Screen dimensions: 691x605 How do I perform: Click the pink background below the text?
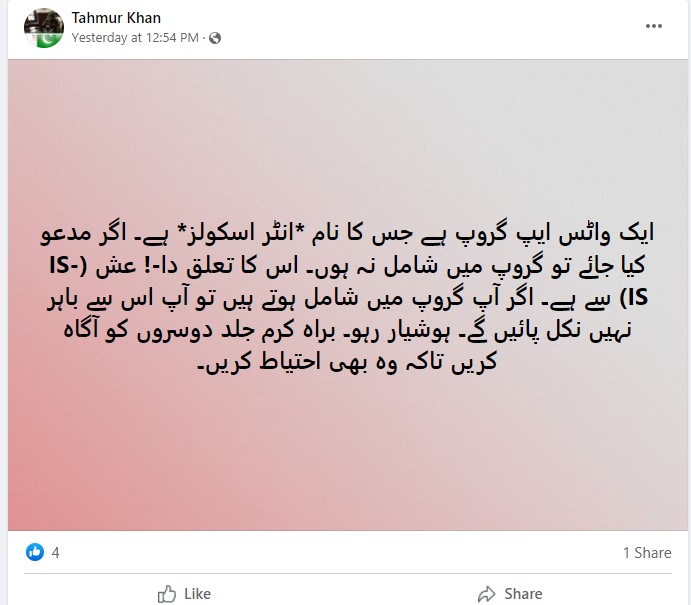347,454
